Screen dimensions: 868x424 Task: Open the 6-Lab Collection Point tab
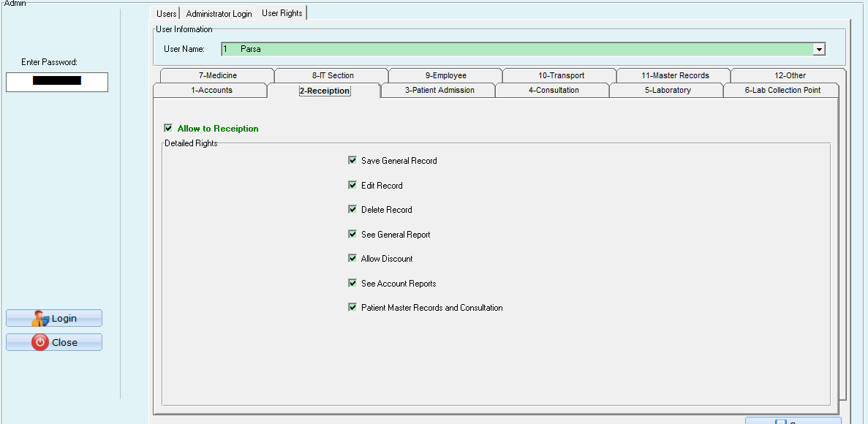tap(782, 90)
